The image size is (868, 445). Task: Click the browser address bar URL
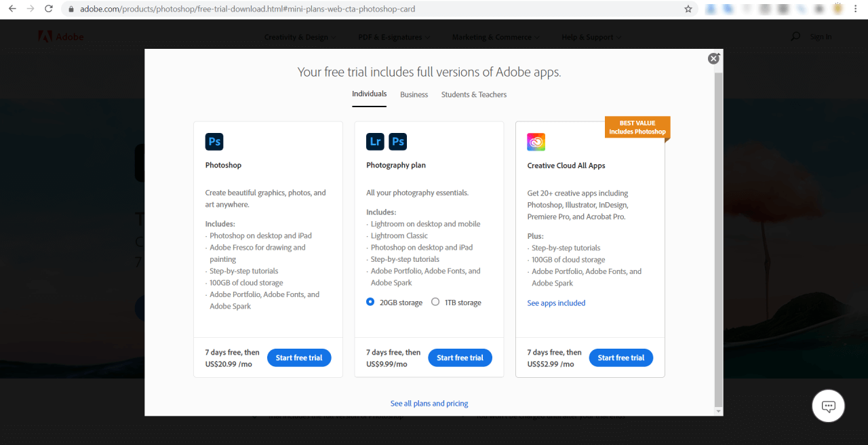pos(248,9)
